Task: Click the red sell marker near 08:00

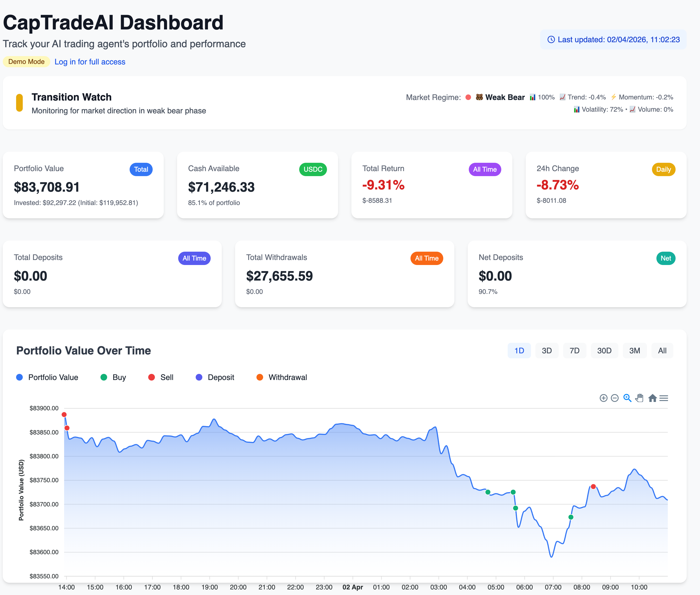Action: click(593, 486)
